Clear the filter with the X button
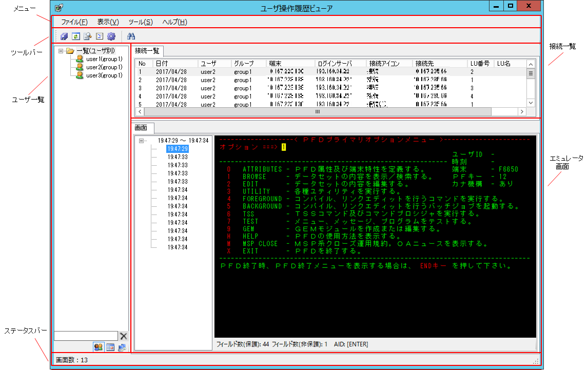This screenshot has height=370, width=588. pyautogui.click(x=123, y=336)
